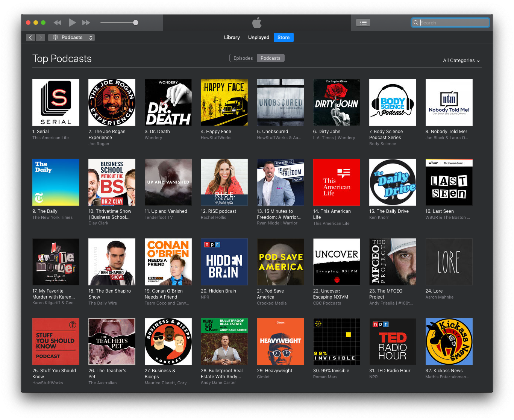Open the Business School Without BS artwork
Screen dimensions: 514x420
point(112,182)
